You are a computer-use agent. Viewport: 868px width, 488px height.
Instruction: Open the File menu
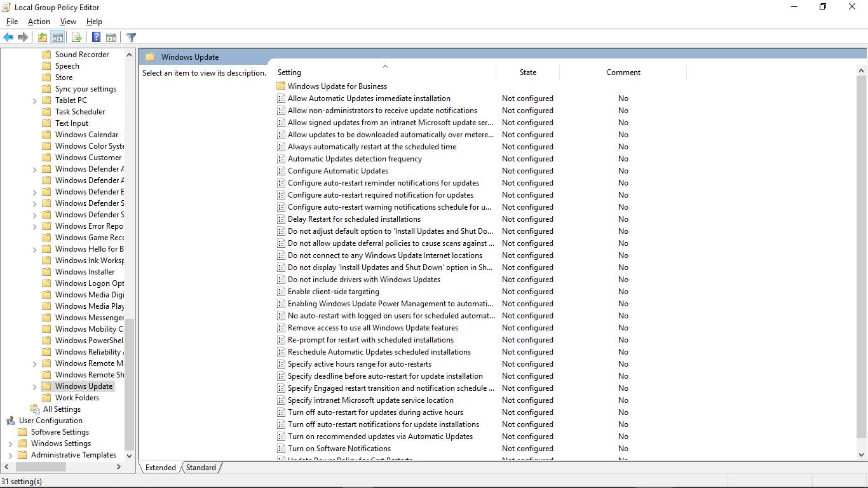(x=12, y=22)
